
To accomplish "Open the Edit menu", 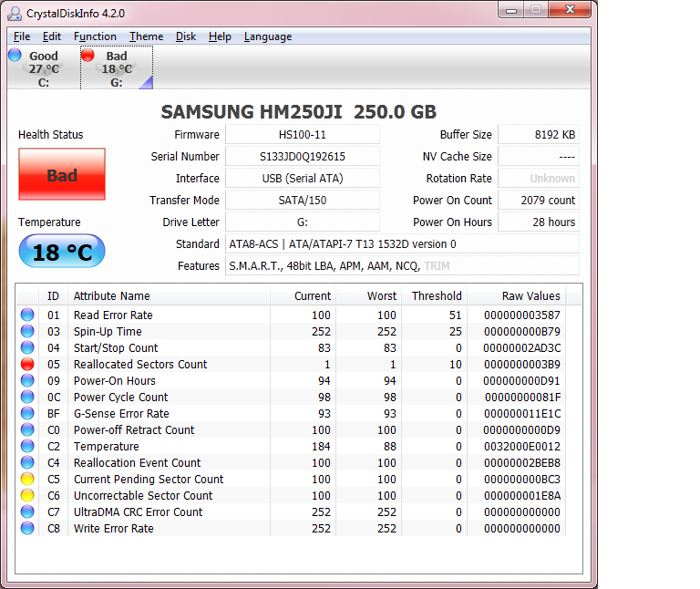I will 52,36.
